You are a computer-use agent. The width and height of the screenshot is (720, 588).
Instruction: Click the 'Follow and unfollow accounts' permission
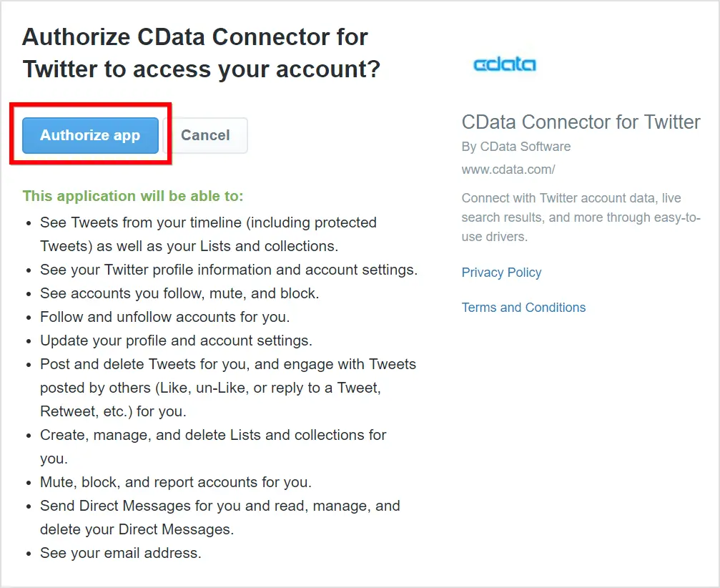coord(164,317)
